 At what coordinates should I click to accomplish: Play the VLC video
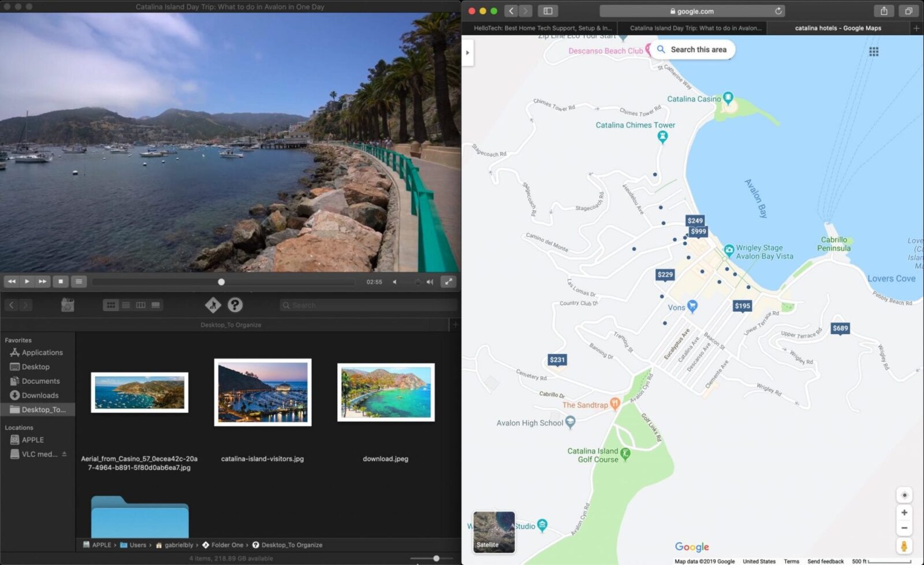[x=27, y=282]
